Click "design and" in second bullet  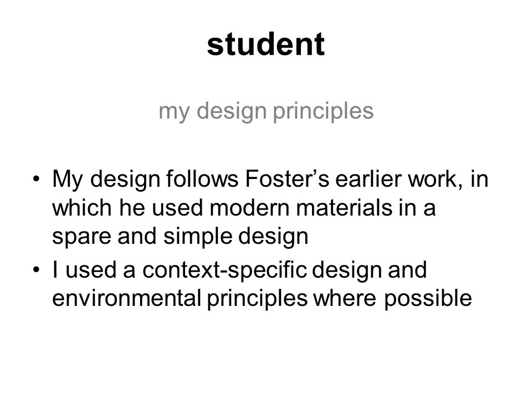point(369,270)
